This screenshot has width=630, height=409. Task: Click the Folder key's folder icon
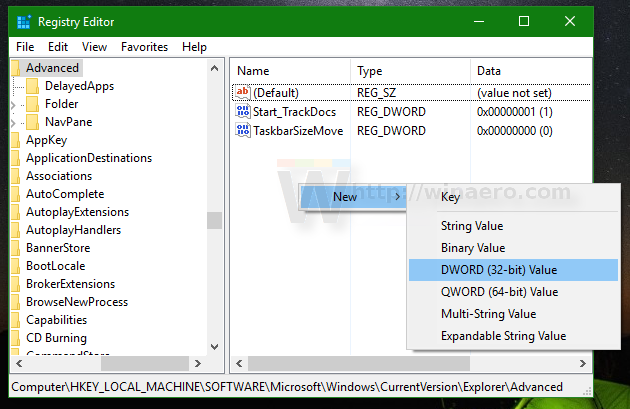point(33,104)
